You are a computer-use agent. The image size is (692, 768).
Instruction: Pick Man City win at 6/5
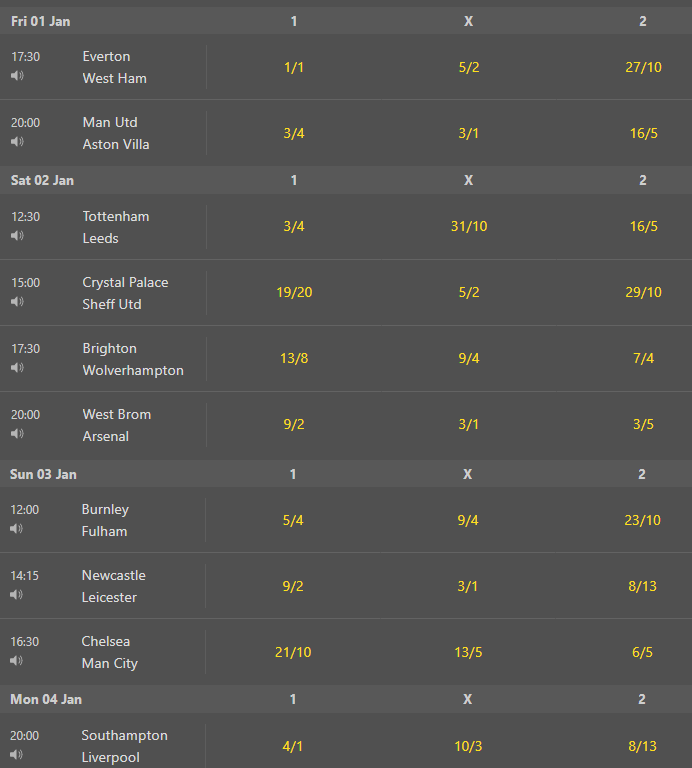[642, 652]
